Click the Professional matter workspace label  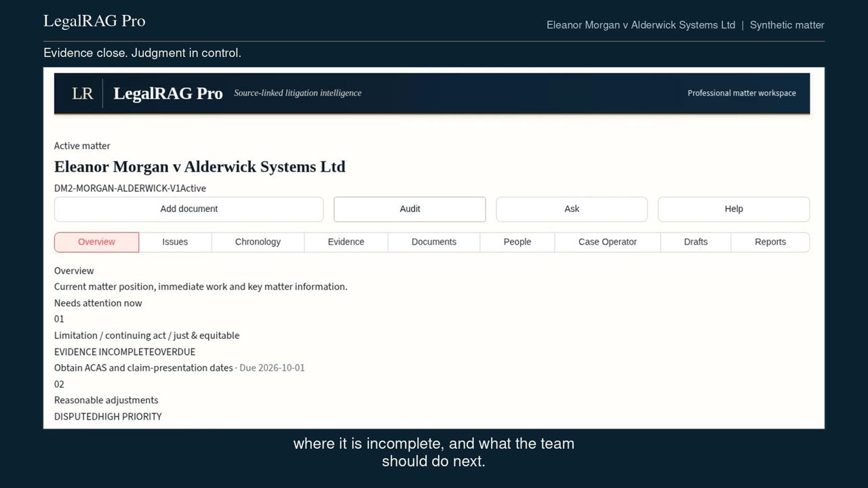[742, 94]
